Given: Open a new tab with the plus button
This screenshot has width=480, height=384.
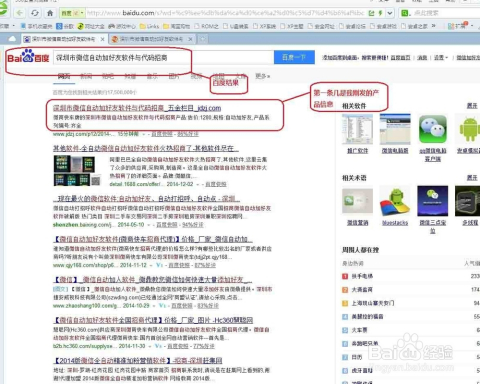Looking at the screenshot, I should (x=202, y=39).
